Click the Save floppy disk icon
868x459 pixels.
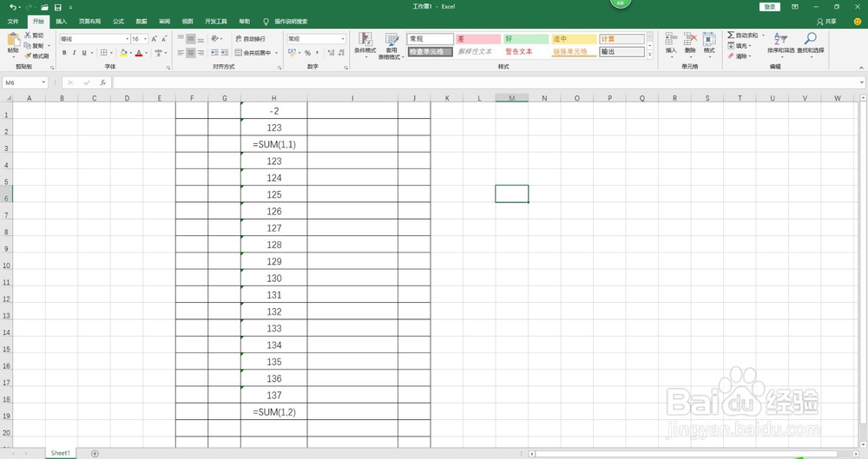coord(57,7)
